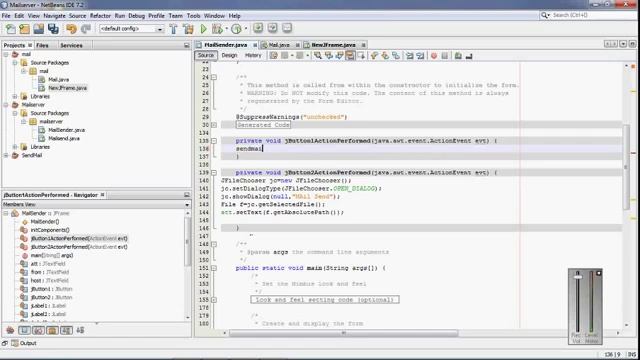Image resolution: width=640 pixels, height=360 pixels.
Task: Click the search magnifier icon at top right
Action: [545, 15]
